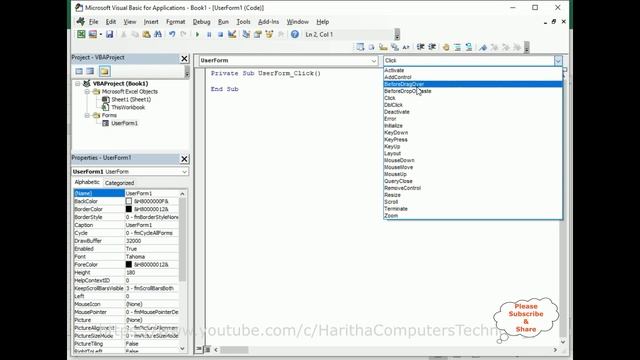Click the Complete Word icon
640x360 pixels.
tap(406, 47)
